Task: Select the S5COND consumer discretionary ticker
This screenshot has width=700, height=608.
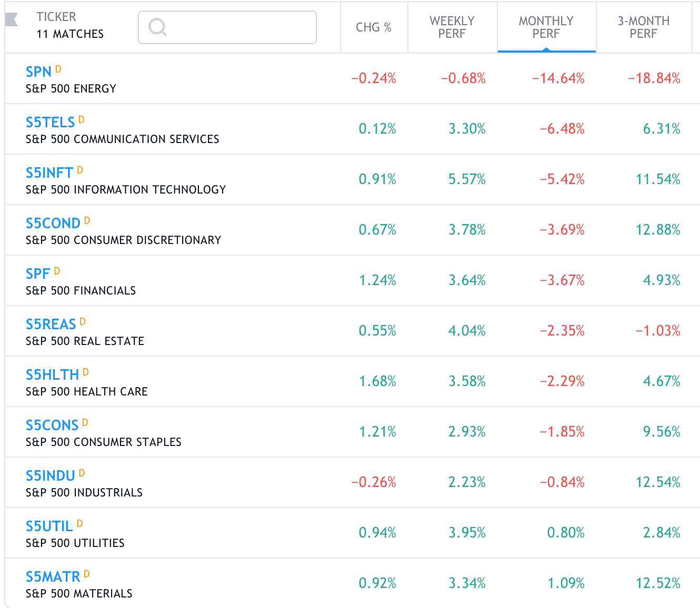Action: pos(53,224)
